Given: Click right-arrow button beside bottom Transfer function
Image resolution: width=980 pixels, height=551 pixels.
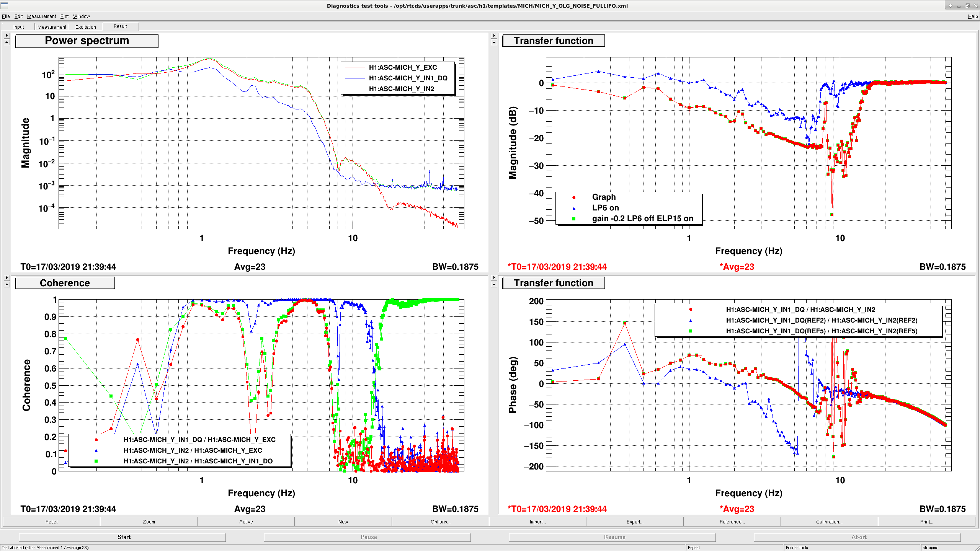Looking at the screenshot, I should (x=494, y=277).
